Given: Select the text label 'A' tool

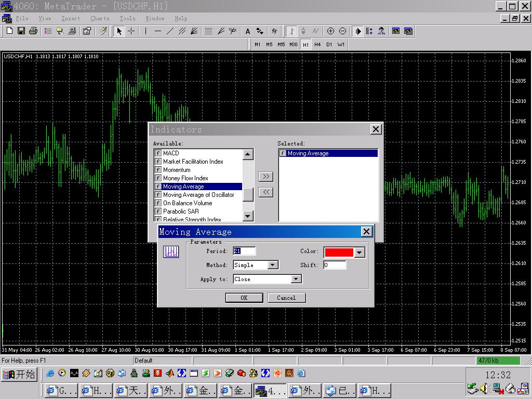Looking at the screenshot, I should coord(248,31).
